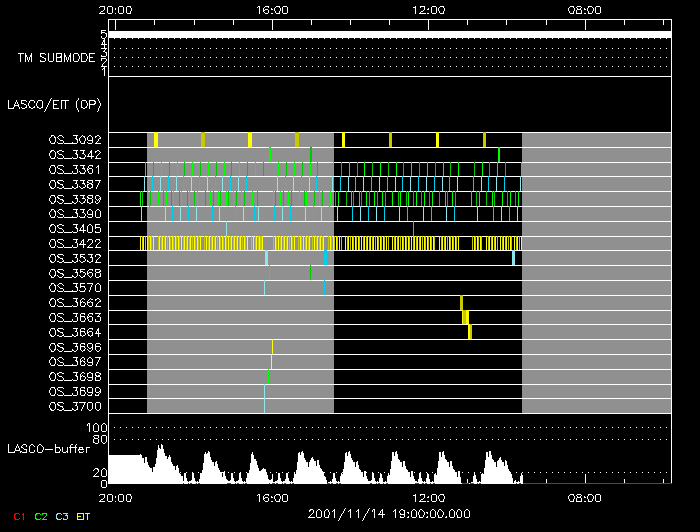Click the EIT legend label
The height and width of the screenshot is (532, 700).
(x=84, y=516)
